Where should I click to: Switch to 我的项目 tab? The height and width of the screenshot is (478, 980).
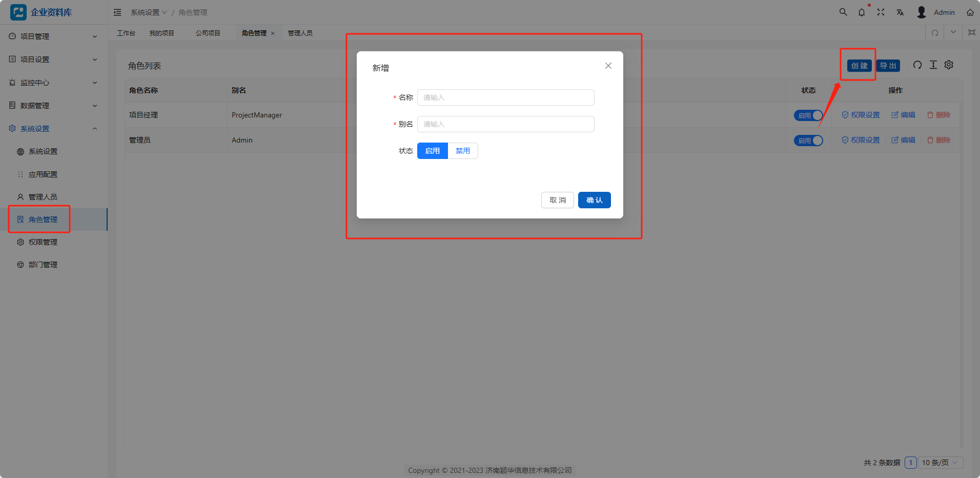click(x=162, y=33)
